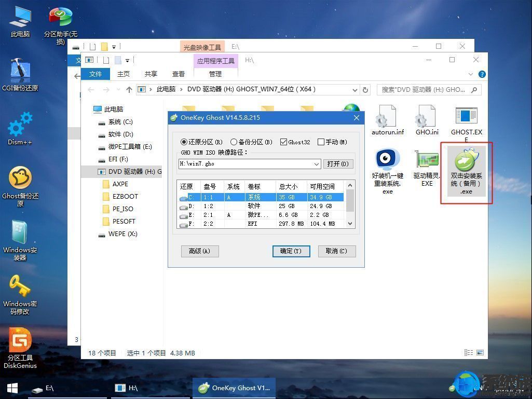Open the 管理 application tools tab
The height and width of the screenshot is (399, 532).
(215, 74)
